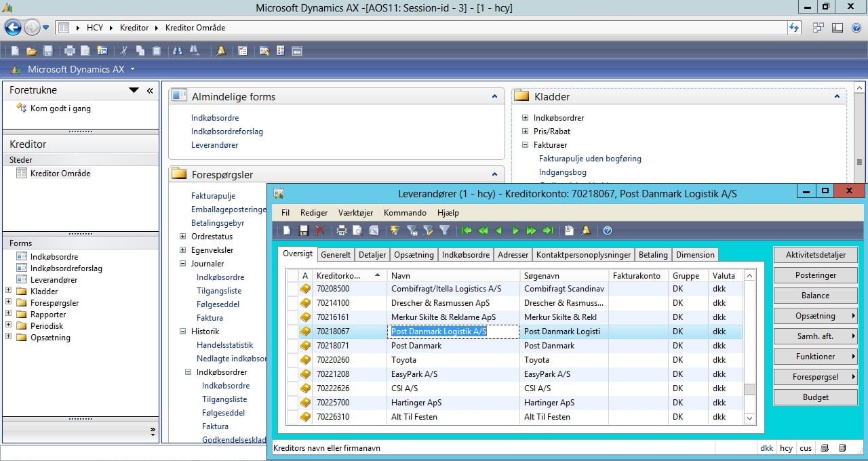Open the Værktøjer menu in Leverandører window
Image resolution: width=868 pixels, height=461 pixels.
coord(356,212)
